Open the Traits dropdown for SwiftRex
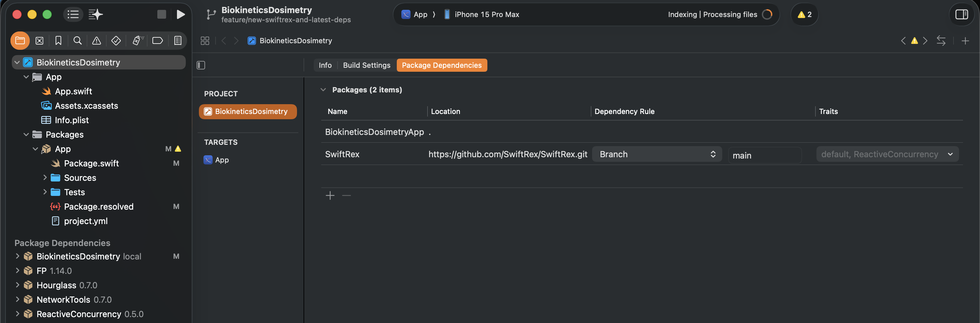This screenshot has width=980, height=323. pos(887,154)
